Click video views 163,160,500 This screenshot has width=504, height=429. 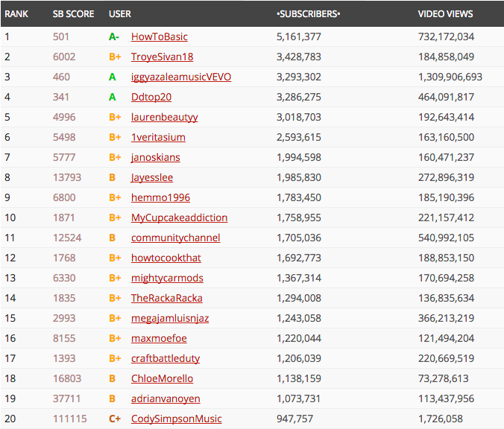click(x=446, y=138)
